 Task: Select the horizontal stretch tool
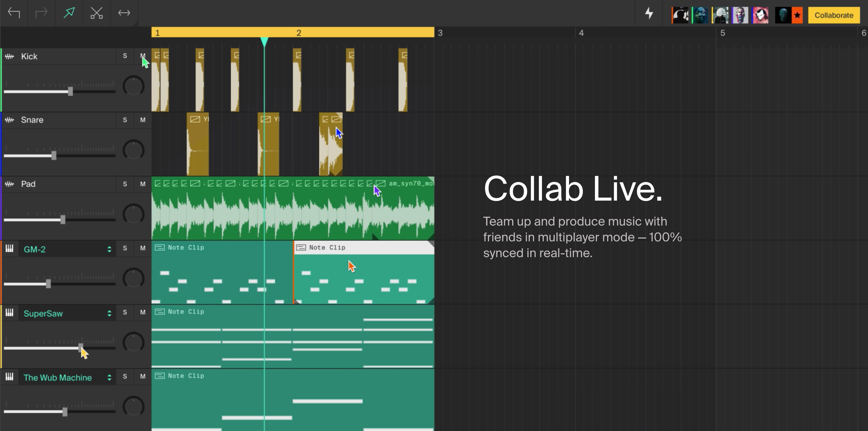tap(124, 13)
